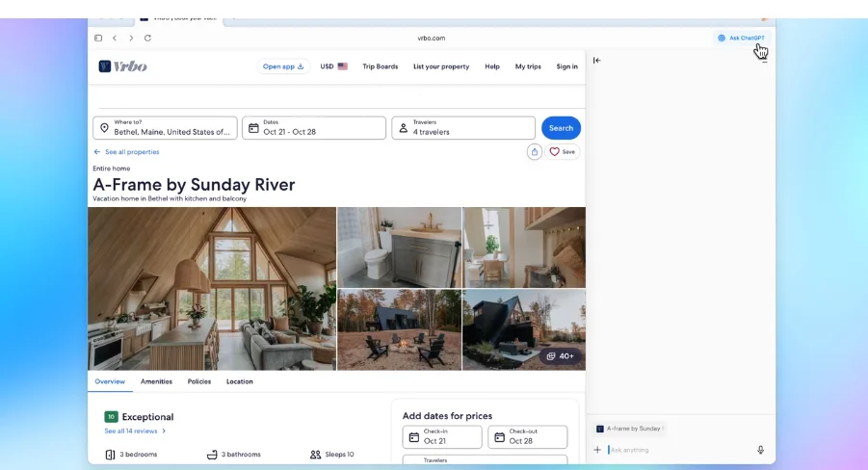This screenshot has width=868, height=470.
Task: Reload the page with refresh icon
Action: 147,39
